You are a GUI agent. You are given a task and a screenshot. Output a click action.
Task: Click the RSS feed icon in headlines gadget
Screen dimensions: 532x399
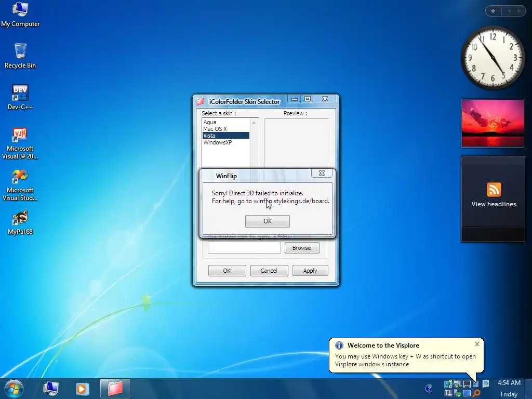pos(494,189)
